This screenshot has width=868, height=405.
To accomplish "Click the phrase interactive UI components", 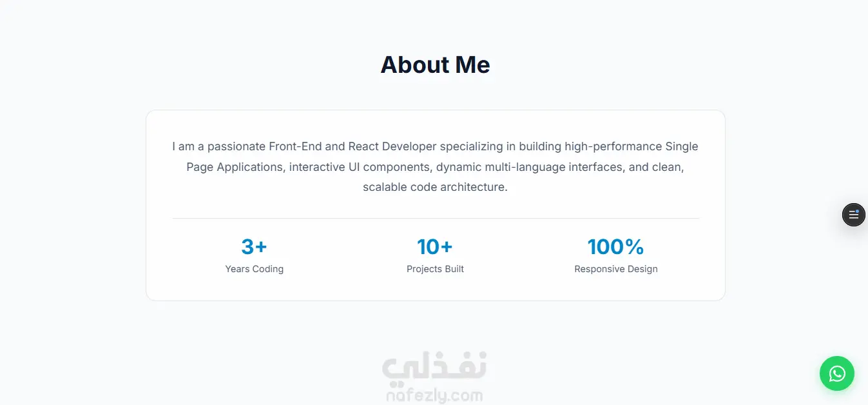I will [360, 167].
